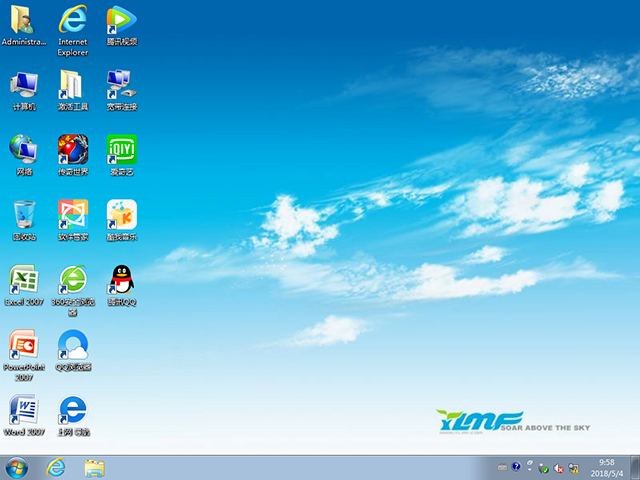This screenshot has width=640, height=480.
Task: Select the Kugou Music desktop icon
Action: [x=121, y=215]
